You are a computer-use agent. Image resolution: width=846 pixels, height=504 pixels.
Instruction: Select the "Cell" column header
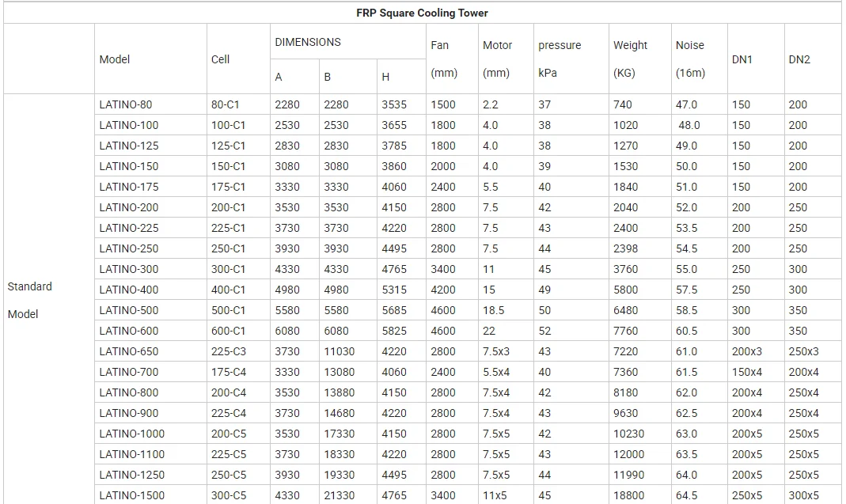(220, 59)
